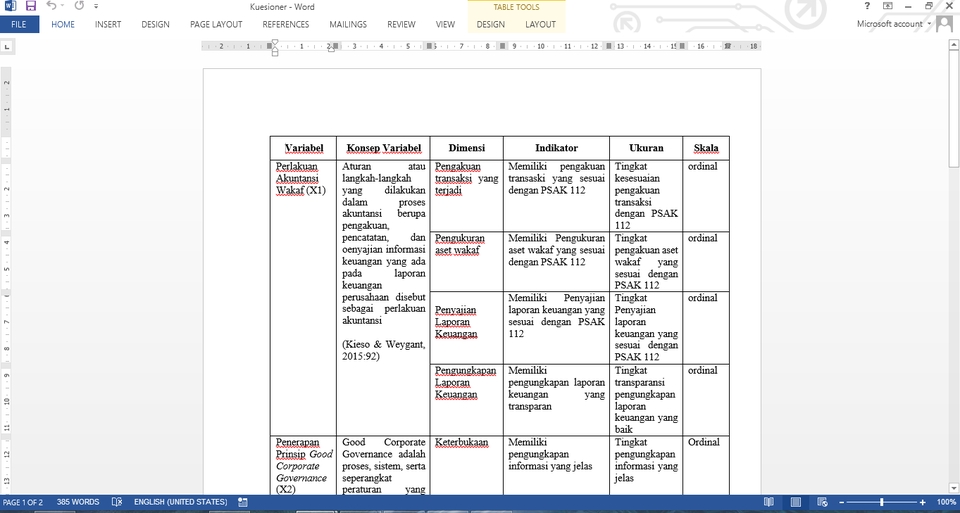Open the MAILINGS tab
Screen dimensions: 960x513
(x=348, y=24)
